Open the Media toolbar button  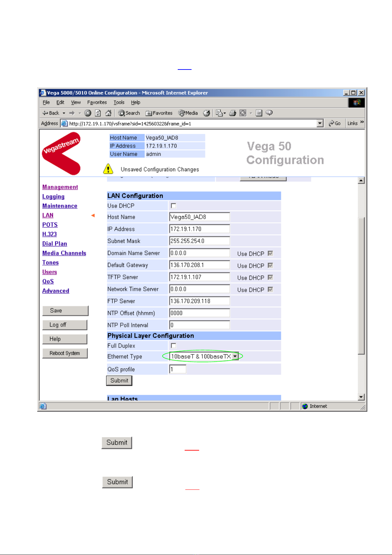[188, 113]
